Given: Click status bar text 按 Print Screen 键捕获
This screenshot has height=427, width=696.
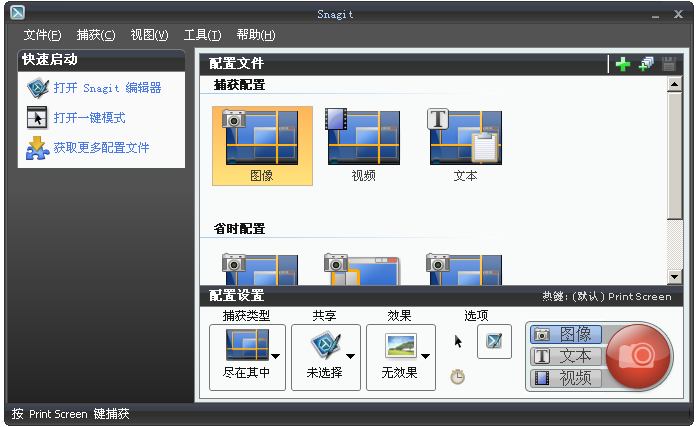Looking at the screenshot, I should tap(71, 414).
